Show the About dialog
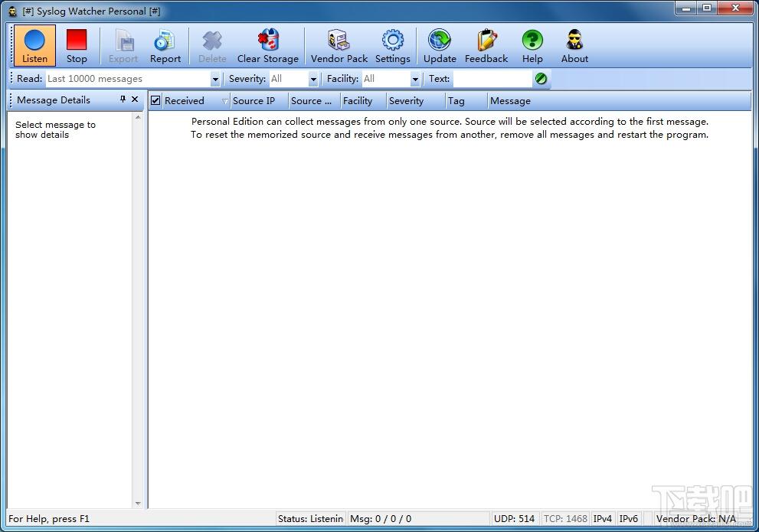Image resolution: width=759 pixels, height=532 pixels. pyautogui.click(x=574, y=45)
